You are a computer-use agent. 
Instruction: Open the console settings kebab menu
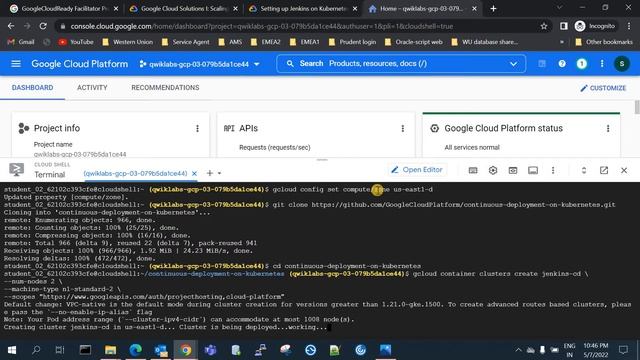(x=602, y=64)
